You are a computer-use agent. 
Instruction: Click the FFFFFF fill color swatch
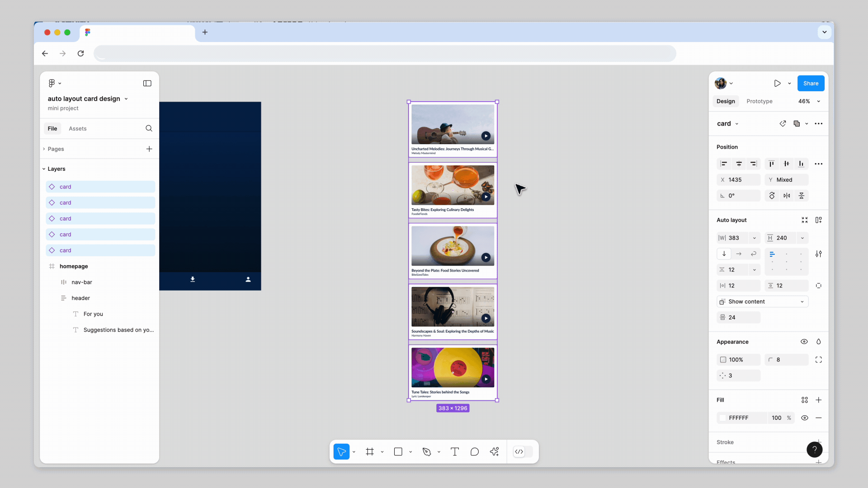click(x=723, y=418)
